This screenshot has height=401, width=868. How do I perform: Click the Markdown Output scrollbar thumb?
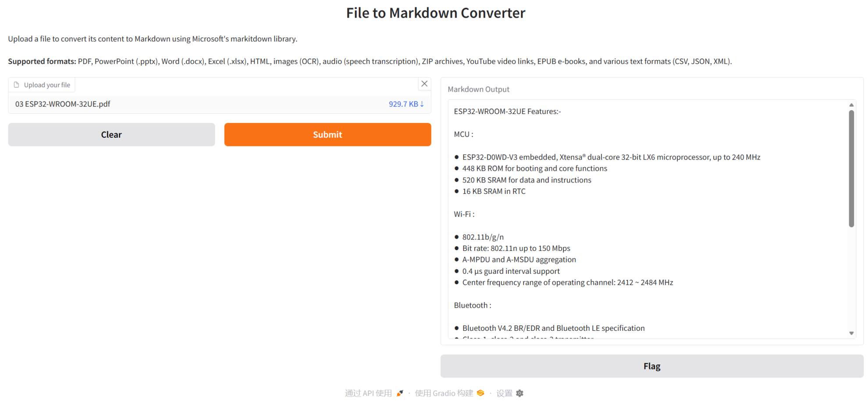[x=851, y=168]
